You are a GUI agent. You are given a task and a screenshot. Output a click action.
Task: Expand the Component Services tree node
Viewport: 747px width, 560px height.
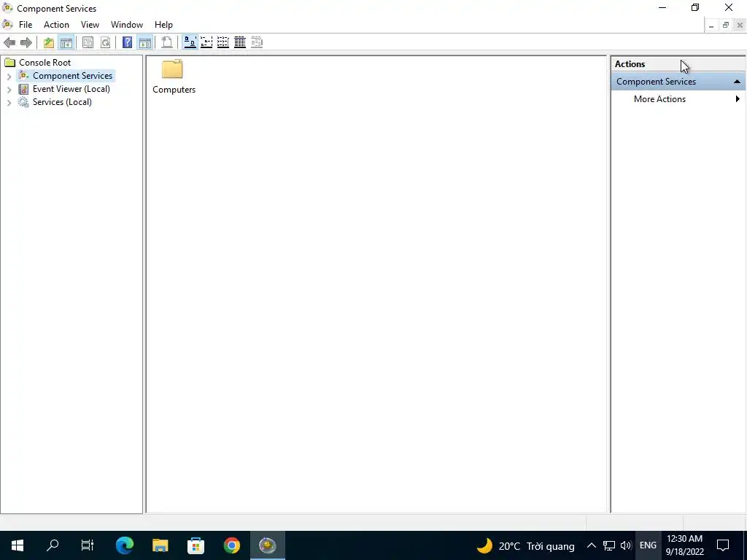(x=9, y=76)
